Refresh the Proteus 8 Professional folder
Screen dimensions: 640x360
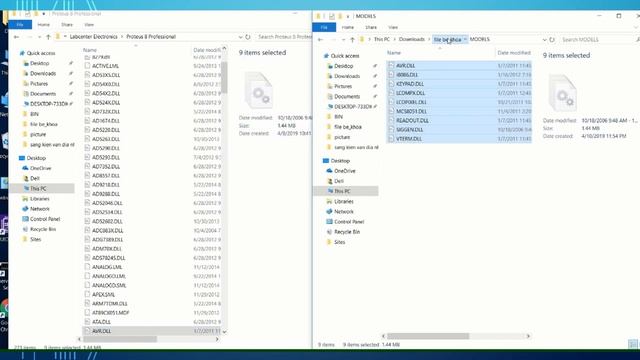248,37
